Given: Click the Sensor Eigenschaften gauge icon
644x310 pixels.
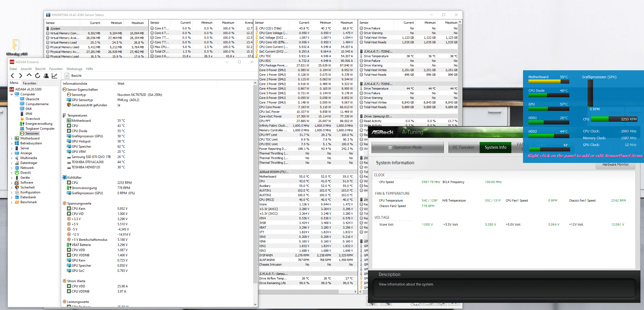Looking at the screenshot, I should click(65, 89).
